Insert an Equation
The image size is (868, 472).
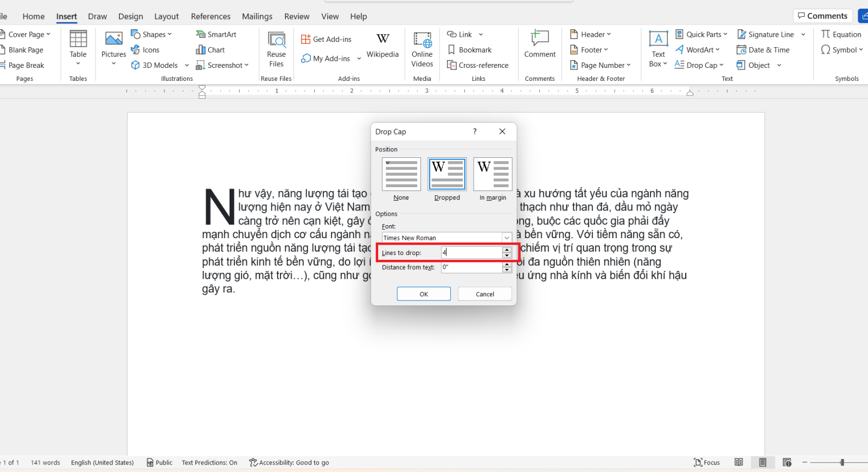point(841,34)
